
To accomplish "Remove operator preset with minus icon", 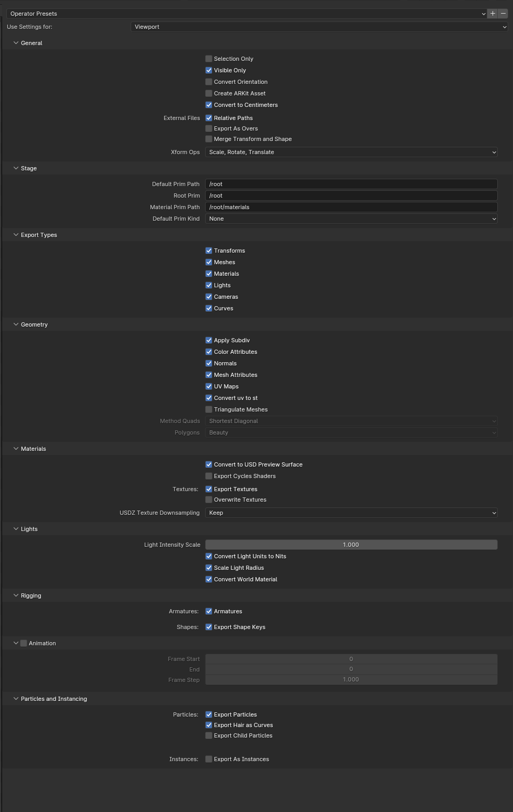I will point(503,14).
